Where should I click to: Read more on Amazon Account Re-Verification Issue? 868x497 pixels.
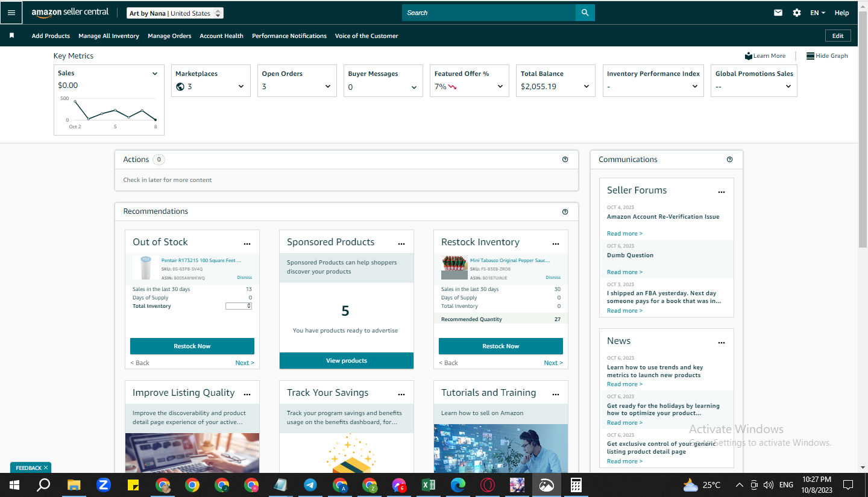[624, 234]
